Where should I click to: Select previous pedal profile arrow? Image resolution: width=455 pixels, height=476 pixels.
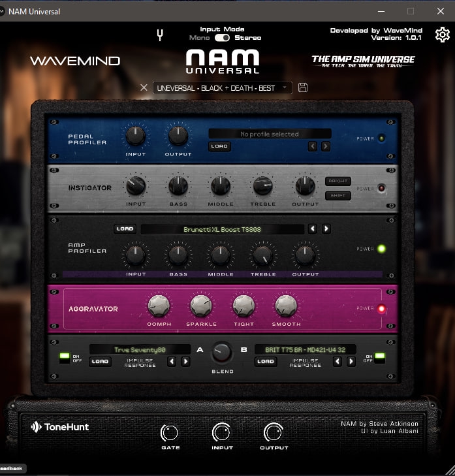point(313,146)
